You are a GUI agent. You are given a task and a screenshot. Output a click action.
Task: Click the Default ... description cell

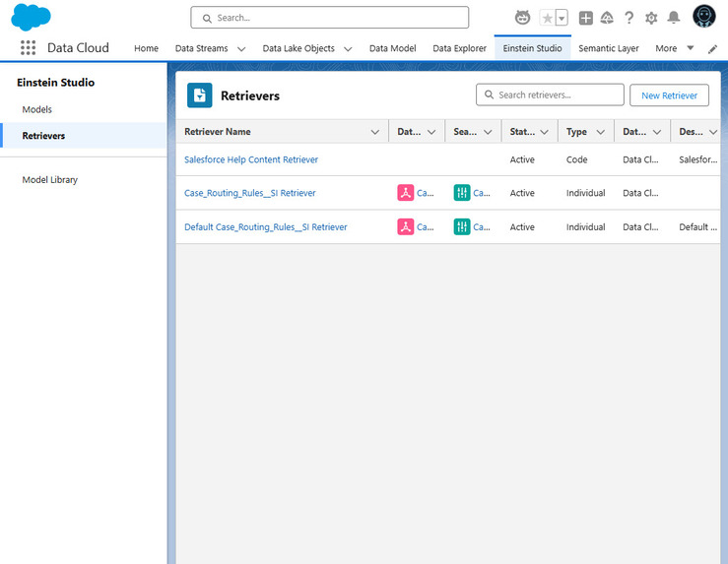pos(697,226)
